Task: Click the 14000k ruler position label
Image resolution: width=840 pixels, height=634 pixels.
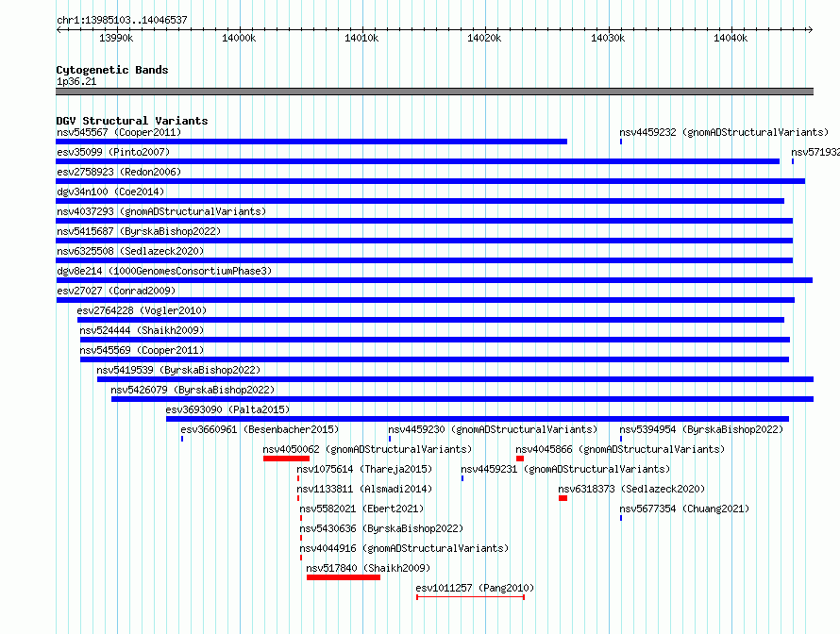Action: pyautogui.click(x=239, y=38)
